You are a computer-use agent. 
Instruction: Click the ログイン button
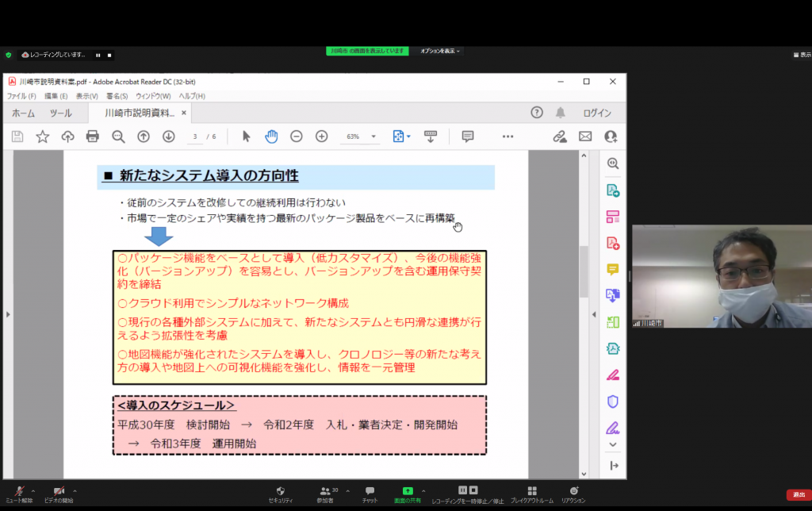point(597,113)
